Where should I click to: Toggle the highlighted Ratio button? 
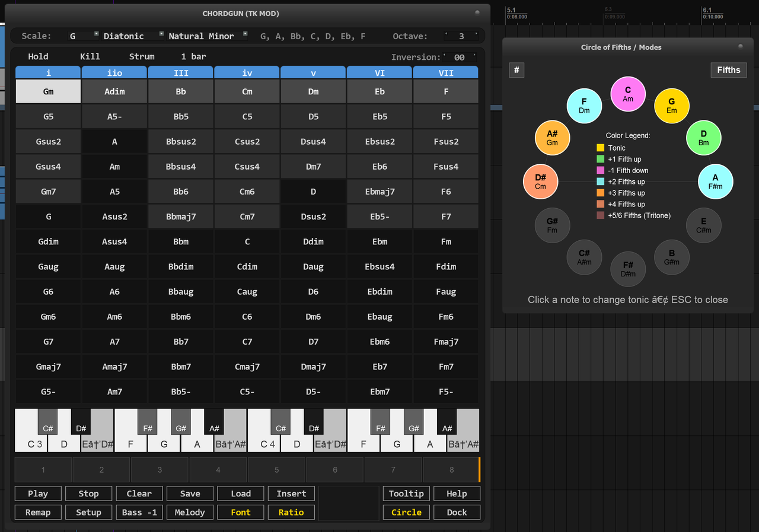(291, 512)
